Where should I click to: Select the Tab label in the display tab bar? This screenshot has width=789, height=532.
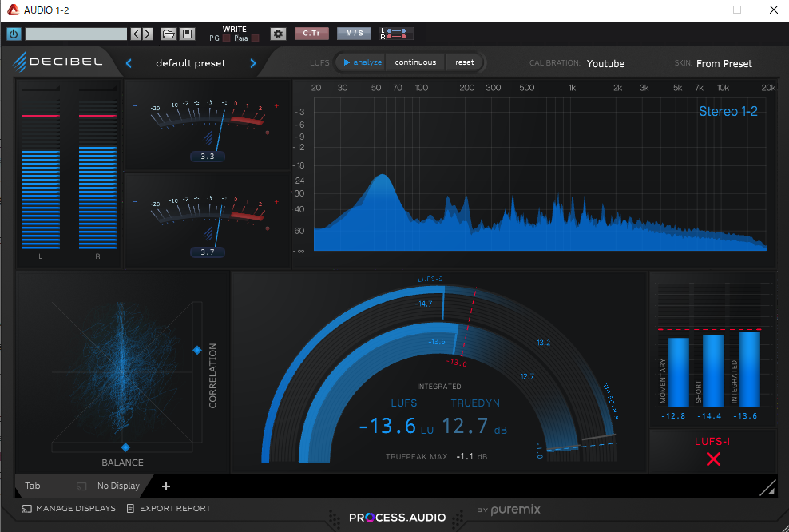32,486
